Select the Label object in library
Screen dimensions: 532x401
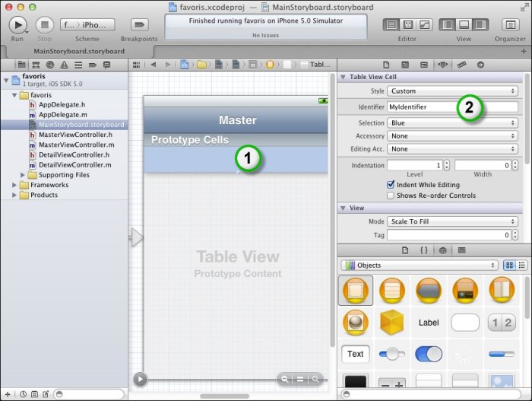click(x=429, y=322)
